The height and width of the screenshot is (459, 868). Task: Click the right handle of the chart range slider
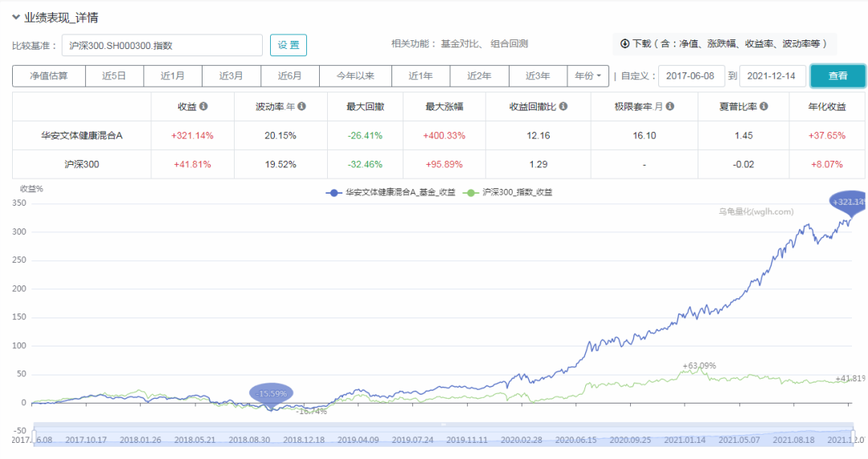point(853,435)
